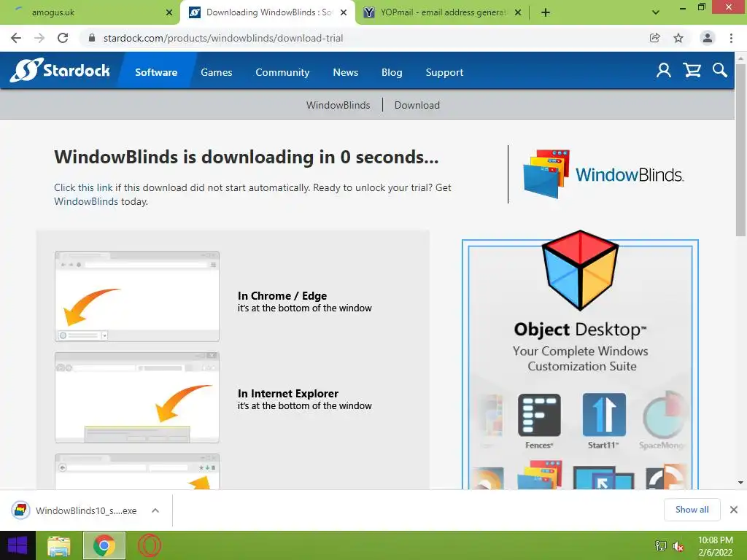Screen dimensions: 747x560
Task: Open File Explorer from taskbar
Action: coord(59,545)
